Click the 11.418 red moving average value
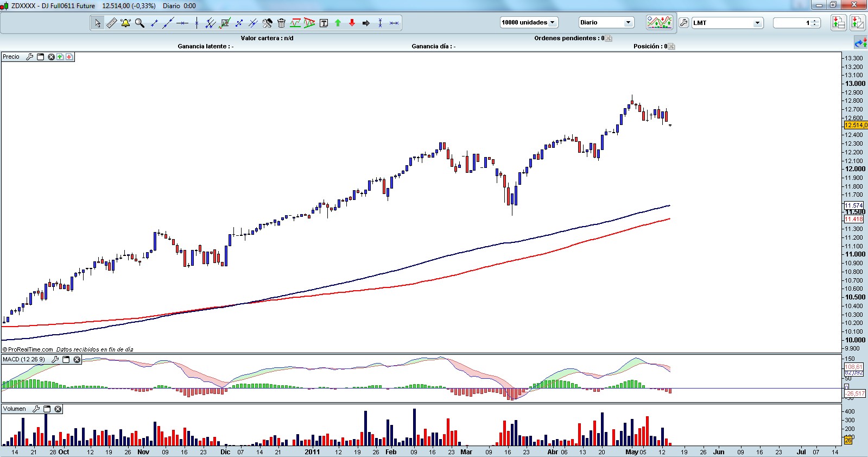The height and width of the screenshot is (457, 868). 854,219
